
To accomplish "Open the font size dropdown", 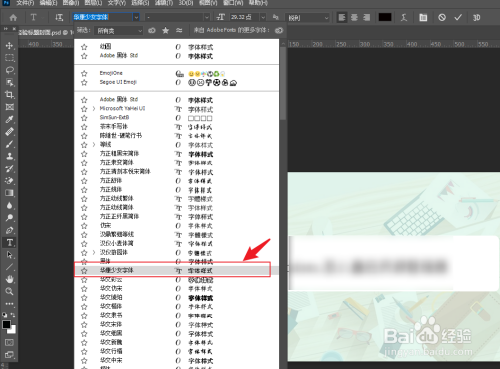I will [263, 17].
